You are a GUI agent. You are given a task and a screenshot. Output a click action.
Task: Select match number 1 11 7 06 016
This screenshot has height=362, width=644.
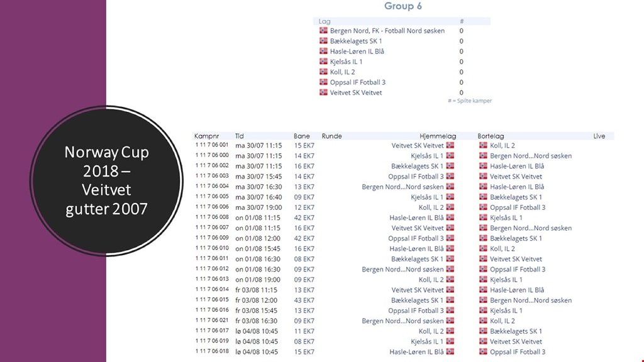point(212,310)
